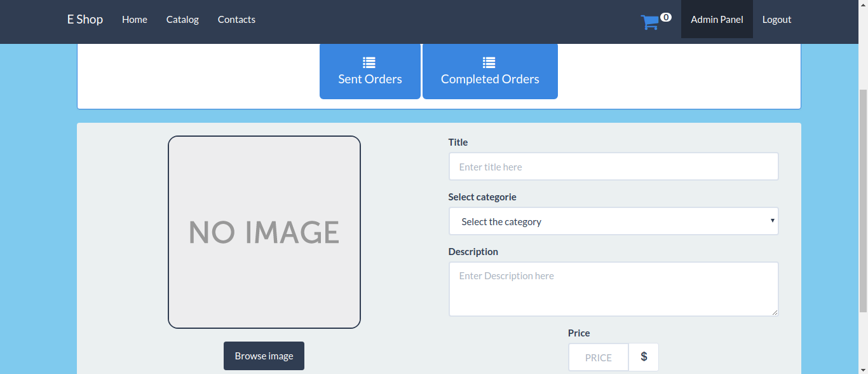Click the Title field label

tap(458, 142)
